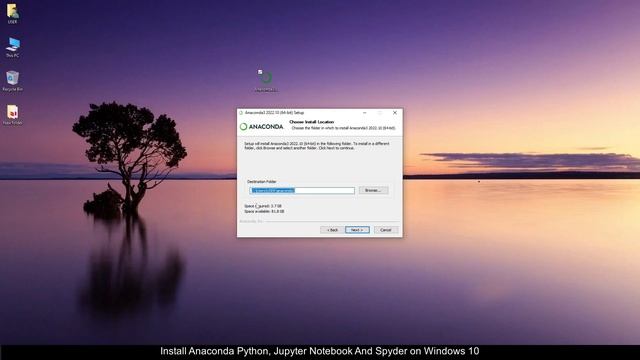Minimize the Anaconda setup window
640x360 pixels.
point(364,113)
